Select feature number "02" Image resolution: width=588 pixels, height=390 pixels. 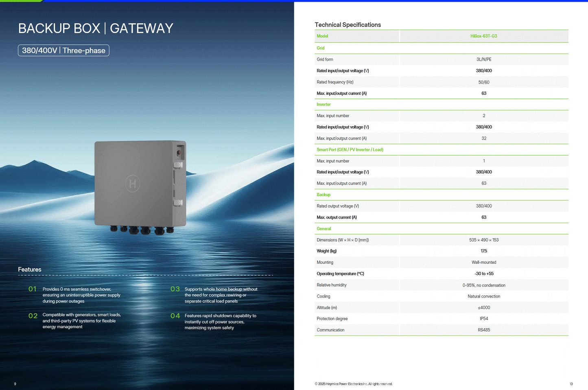[33, 316]
